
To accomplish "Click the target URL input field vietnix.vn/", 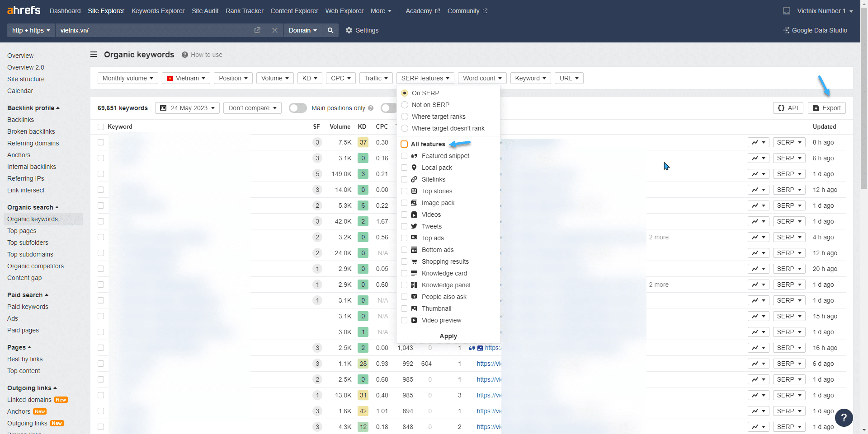I will coord(154,30).
